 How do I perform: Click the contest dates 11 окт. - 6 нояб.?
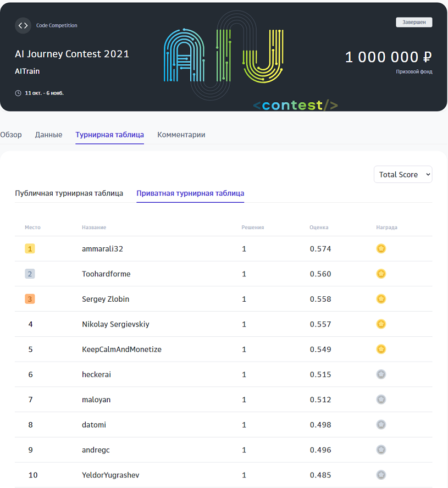point(44,93)
